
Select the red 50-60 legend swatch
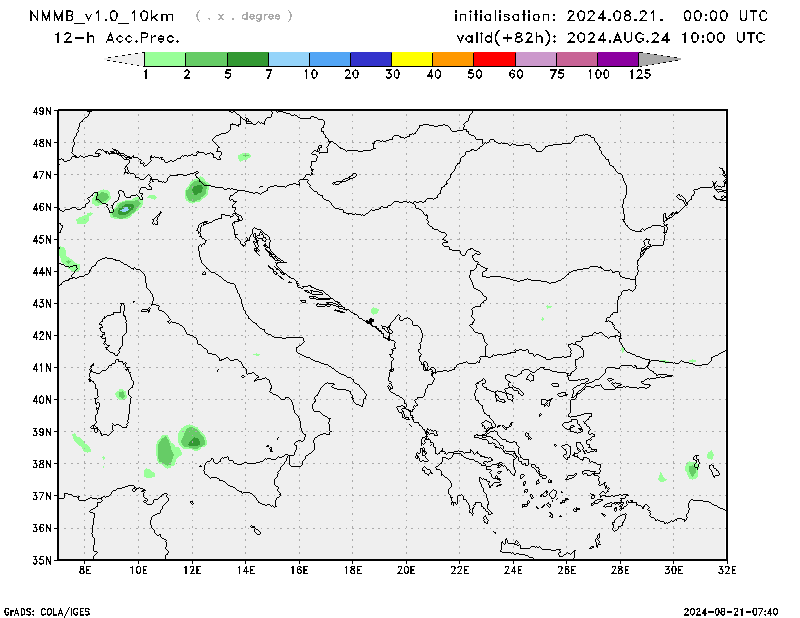point(494,59)
